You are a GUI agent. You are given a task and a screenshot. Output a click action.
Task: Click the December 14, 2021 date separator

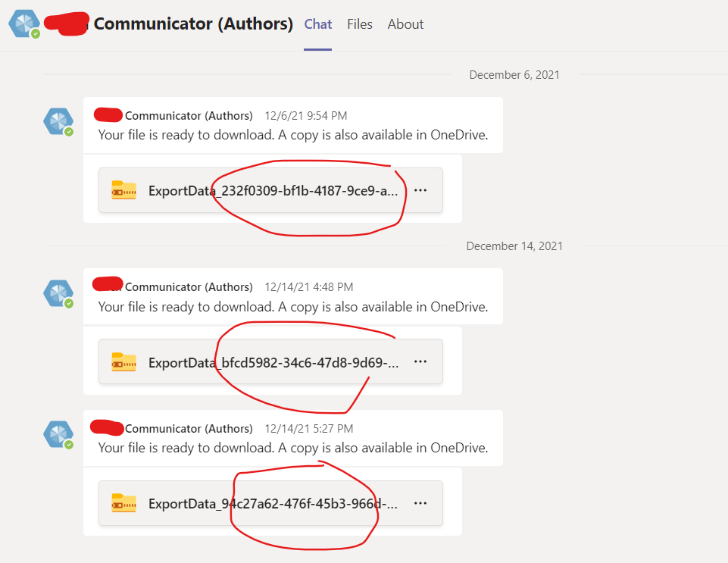[514, 246]
